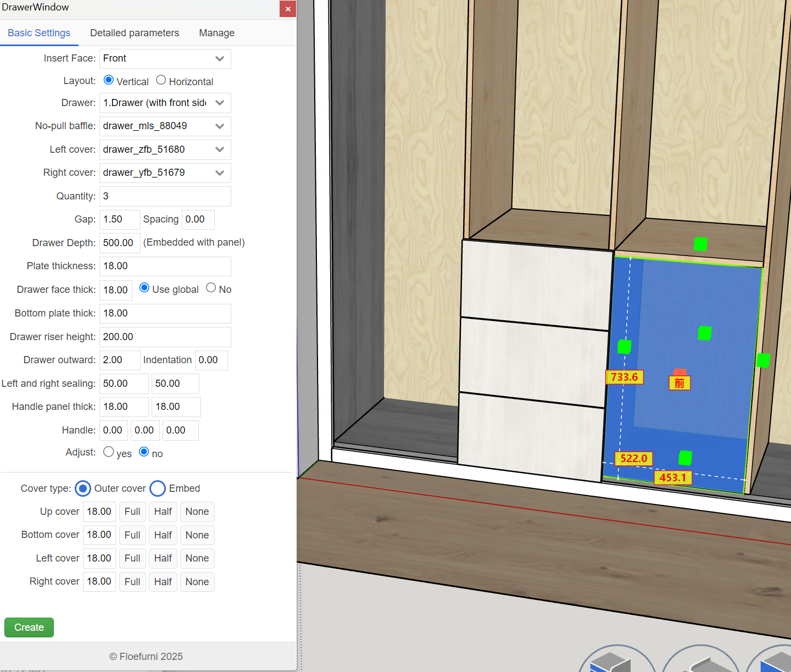791x672 pixels.
Task: Click the green handle on the blue back panel
Action: (704, 333)
